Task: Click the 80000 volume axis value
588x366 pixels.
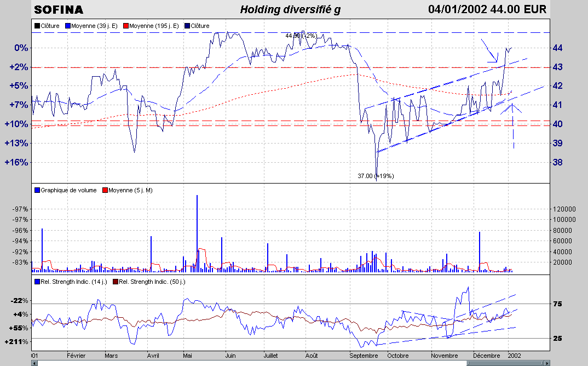Action: point(562,231)
